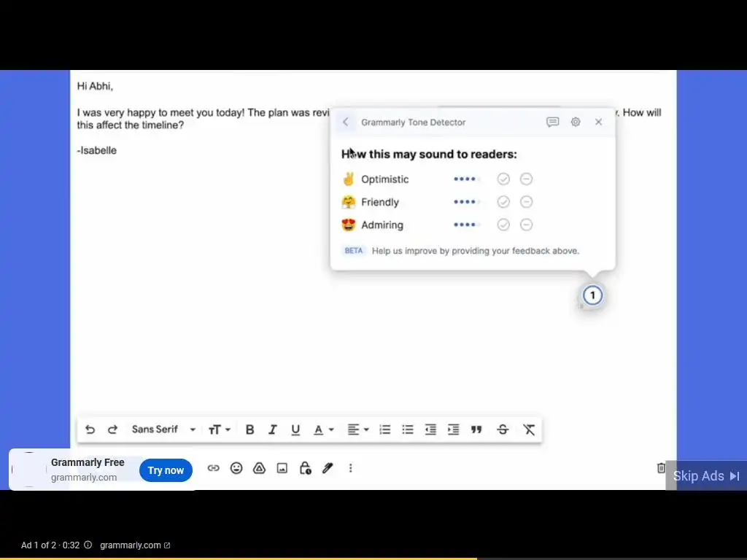747x560 pixels.
Task: Confirm the Friendly tone with checkmark
Action: [x=503, y=202]
